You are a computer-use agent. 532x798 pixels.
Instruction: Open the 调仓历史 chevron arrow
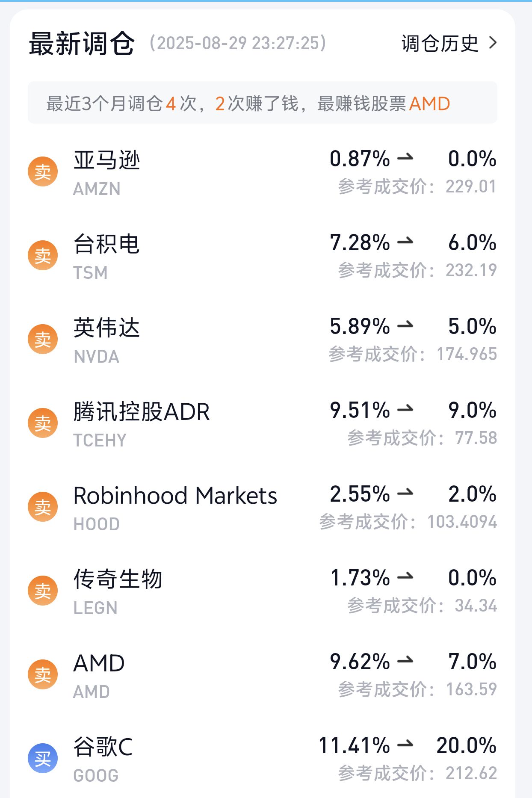[x=493, y=43]
